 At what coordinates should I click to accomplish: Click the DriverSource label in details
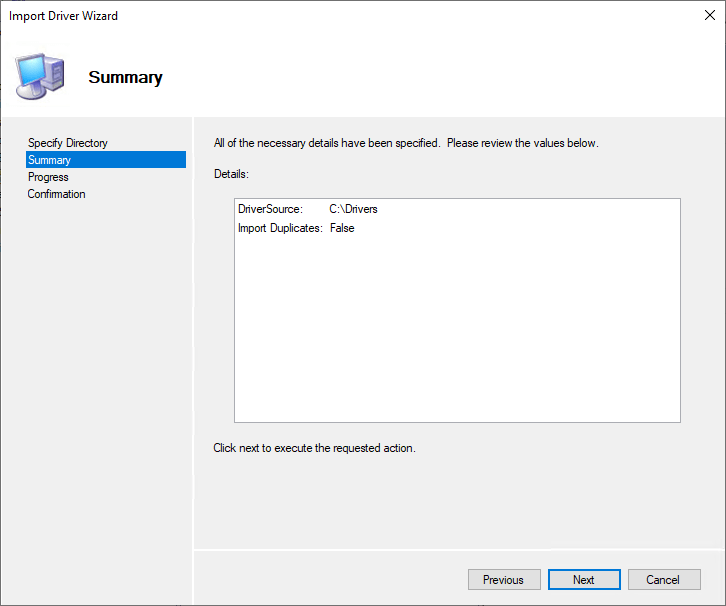click(270, 209)
